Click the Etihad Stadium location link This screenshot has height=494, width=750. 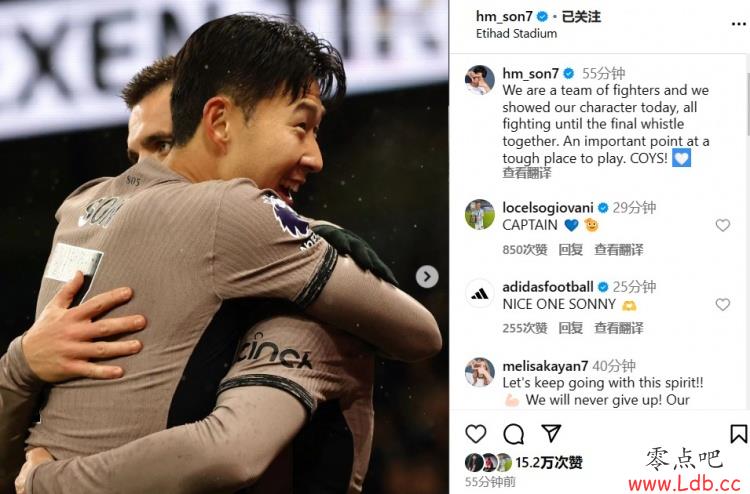[x=517, y=33]
